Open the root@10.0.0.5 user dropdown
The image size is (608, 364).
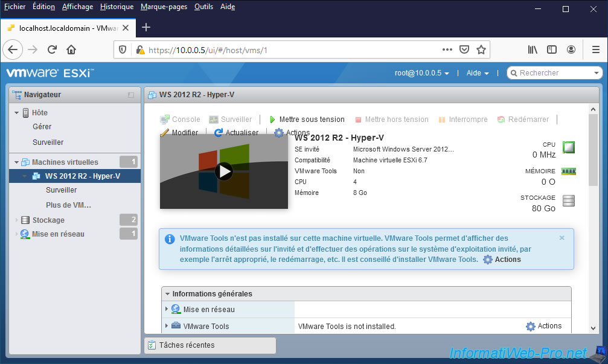(422, 73)
